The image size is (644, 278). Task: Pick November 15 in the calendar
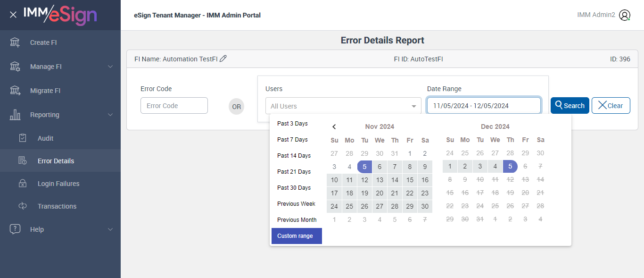coord(410,180)
